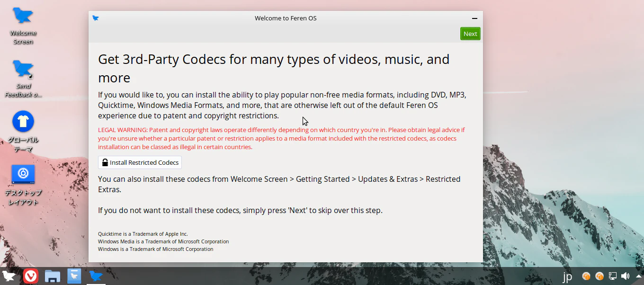
Task: Open the desktop layout gear icon
Action: [23, 185]
